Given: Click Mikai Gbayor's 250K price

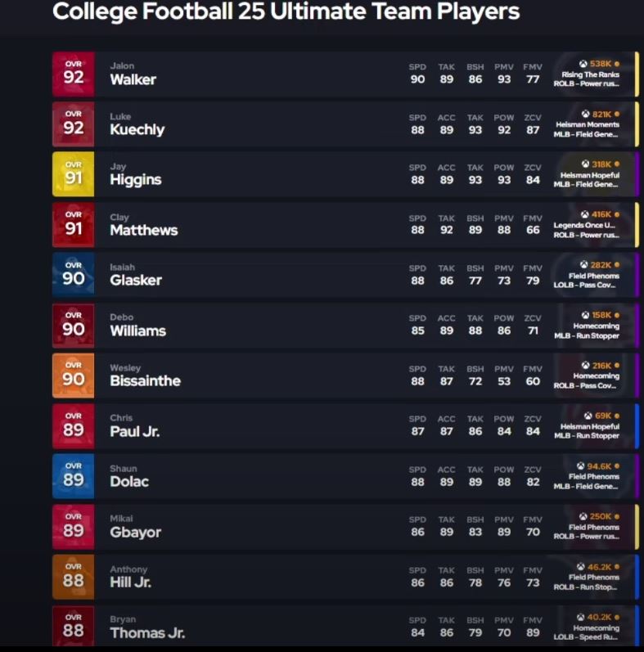Looking at the screenshot, I should coord(601,516).
